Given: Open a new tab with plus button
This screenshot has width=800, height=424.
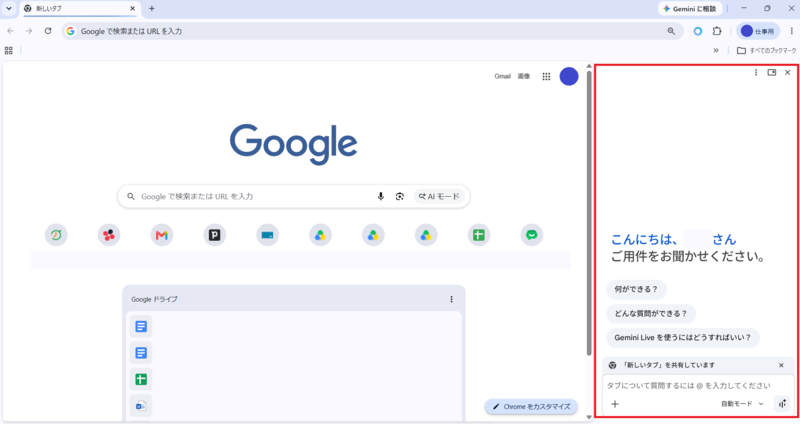Looking at the screenshot, I should (152, 9).
